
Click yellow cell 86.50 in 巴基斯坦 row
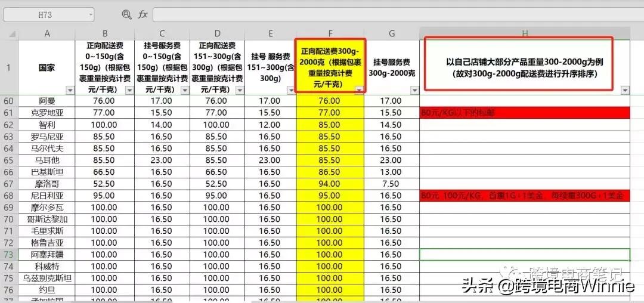tap(330, 172)
